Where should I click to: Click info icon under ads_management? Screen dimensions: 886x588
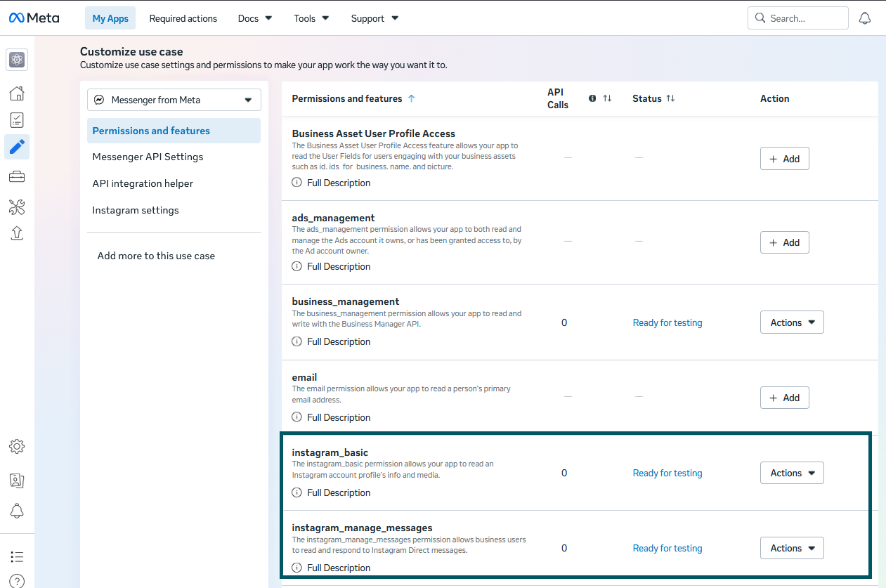(x=297, y=266)
